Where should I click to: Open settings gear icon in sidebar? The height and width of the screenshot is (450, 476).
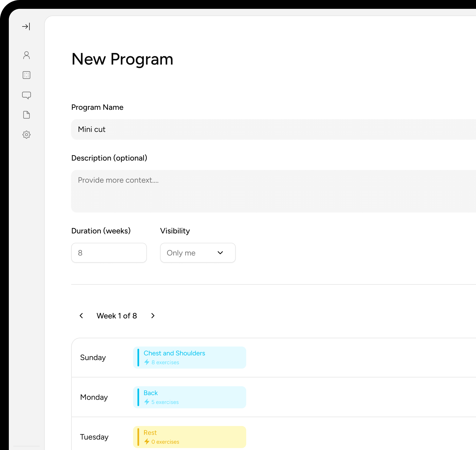[26, 135]
